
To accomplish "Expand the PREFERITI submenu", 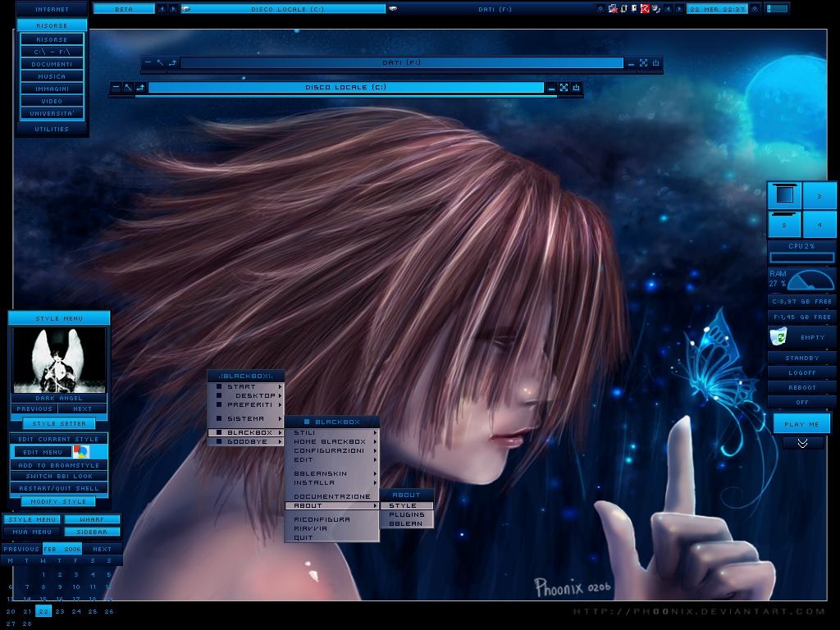I will [245, 404].
